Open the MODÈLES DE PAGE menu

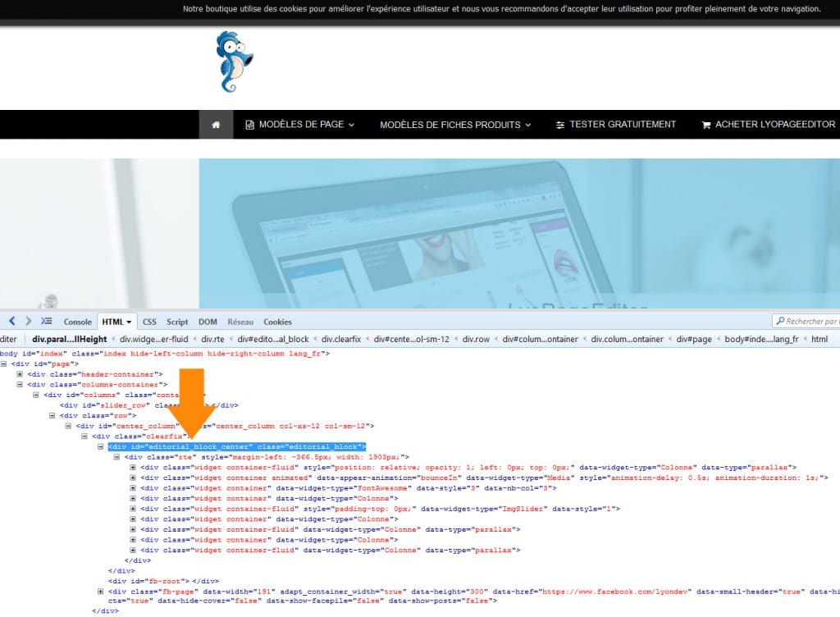point(300,125)
